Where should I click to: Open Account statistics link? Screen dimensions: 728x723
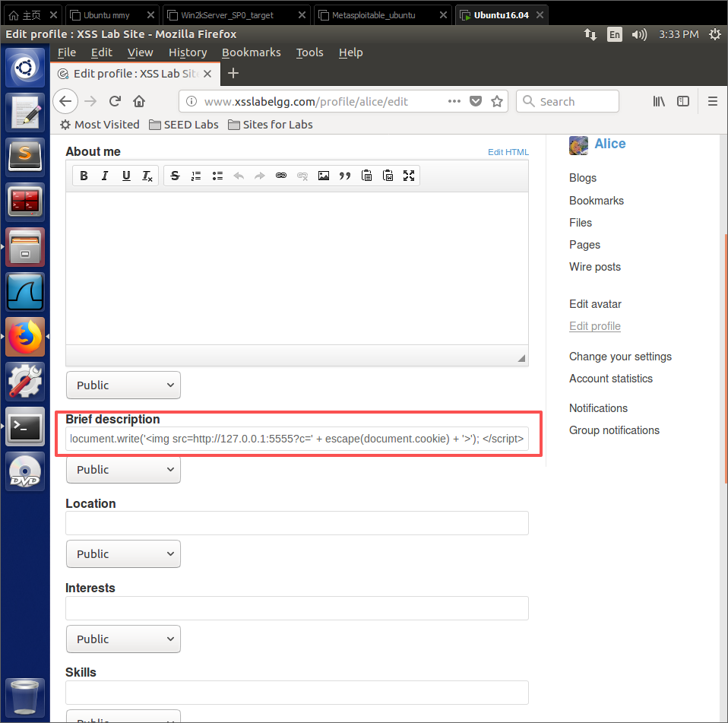(610, 379)
